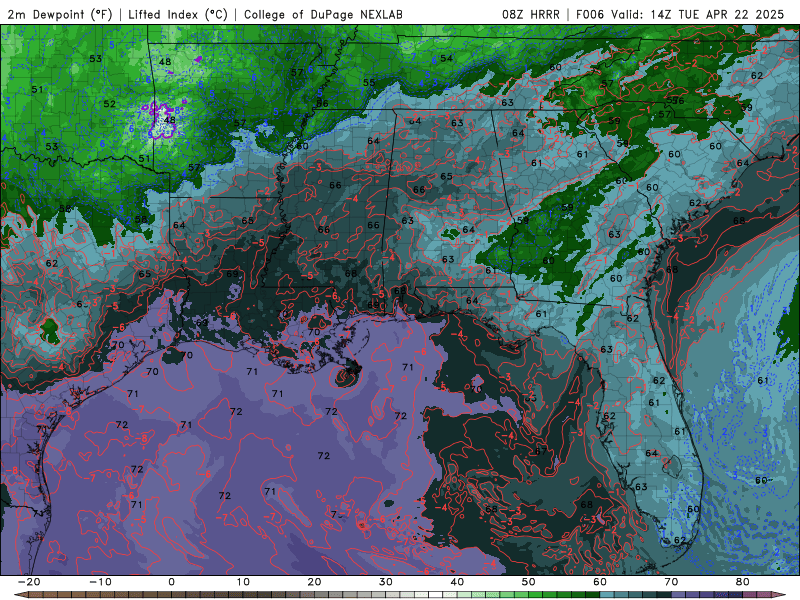Viewport: 800px width, 600px height.
Task: Click the 80 label on the color scale
Action: click(x=743, y=582)
